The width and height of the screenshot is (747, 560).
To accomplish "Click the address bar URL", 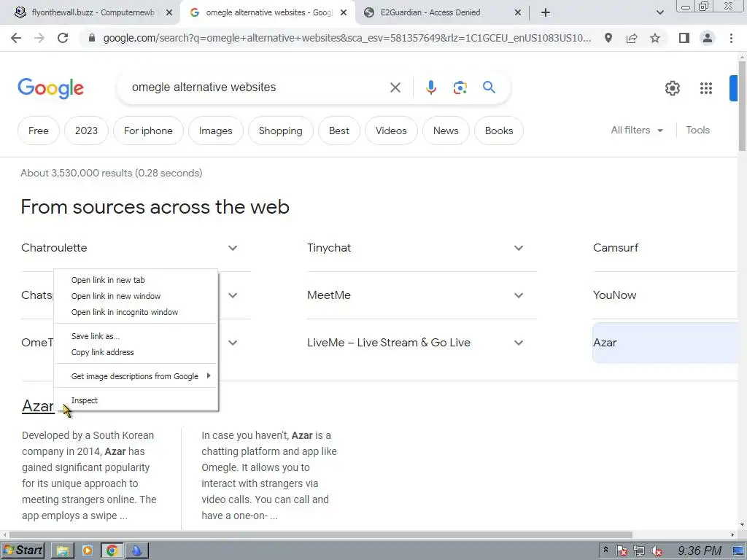I will coord(347,38).
